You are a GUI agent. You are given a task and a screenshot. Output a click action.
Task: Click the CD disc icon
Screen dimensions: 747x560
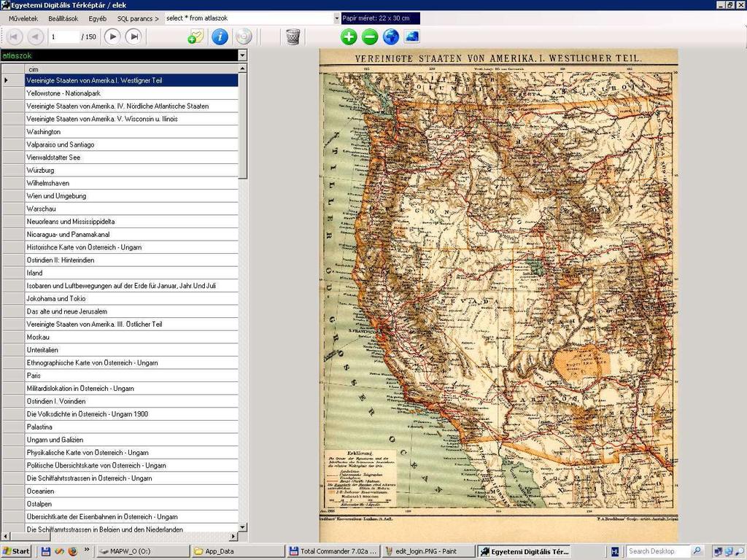[244, 36]
